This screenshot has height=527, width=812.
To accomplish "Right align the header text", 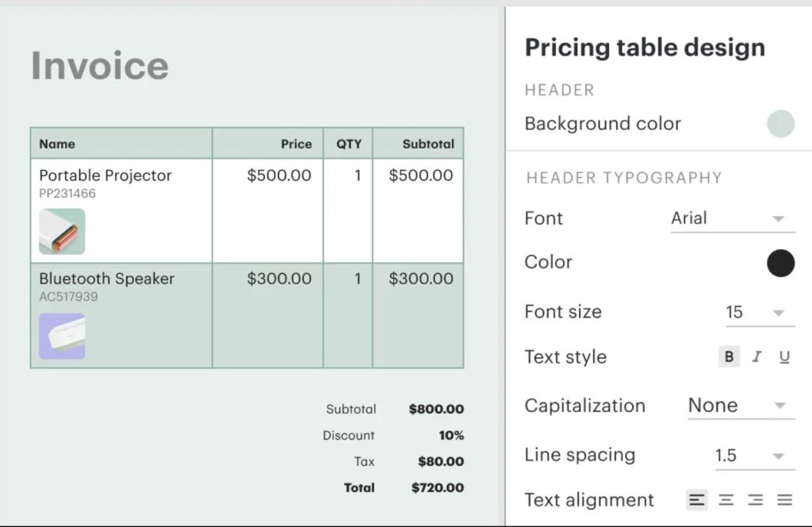I will click(x=755, y=500).
